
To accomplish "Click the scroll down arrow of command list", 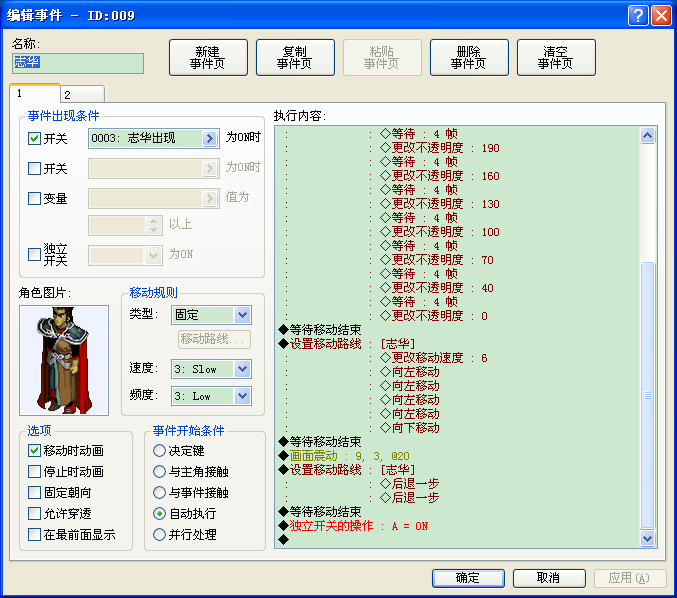I will (647, 538).
